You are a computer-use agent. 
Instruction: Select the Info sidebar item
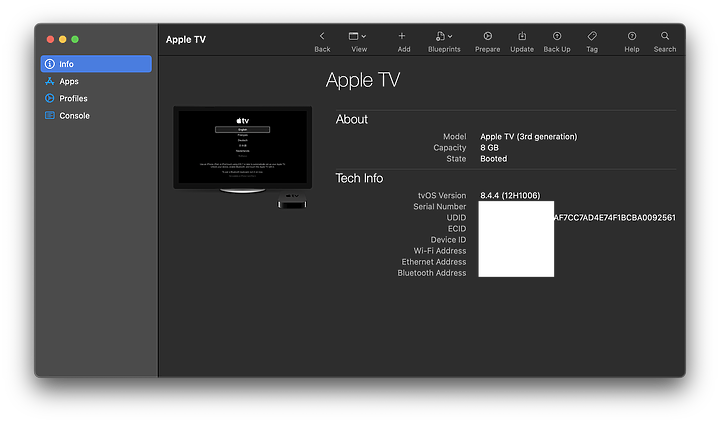click(96, 64)
